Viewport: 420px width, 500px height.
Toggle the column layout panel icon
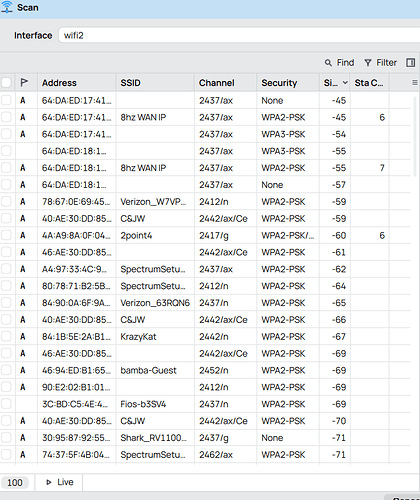(411, 63)
